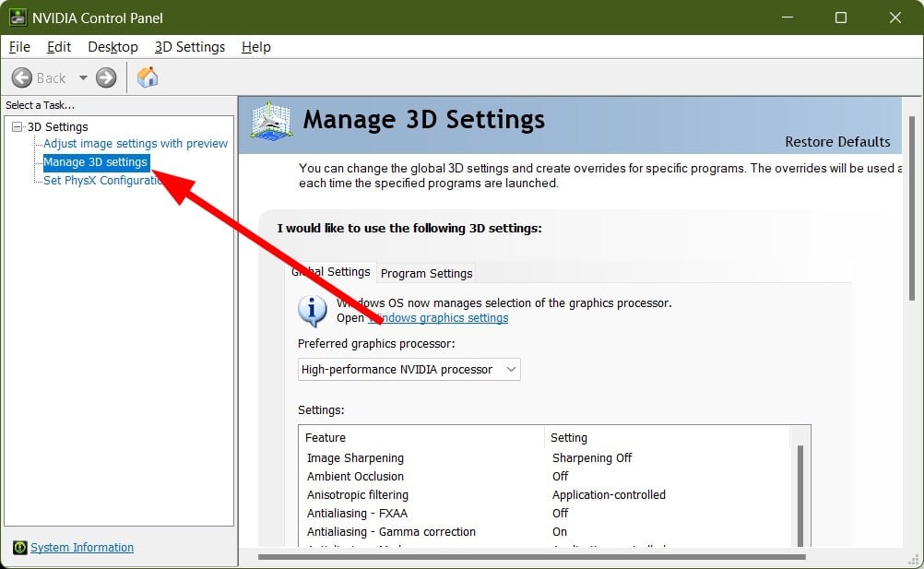Open Windows graphics settings link
Viewport: 924px width, 569px height.
[x=438, y=318]
